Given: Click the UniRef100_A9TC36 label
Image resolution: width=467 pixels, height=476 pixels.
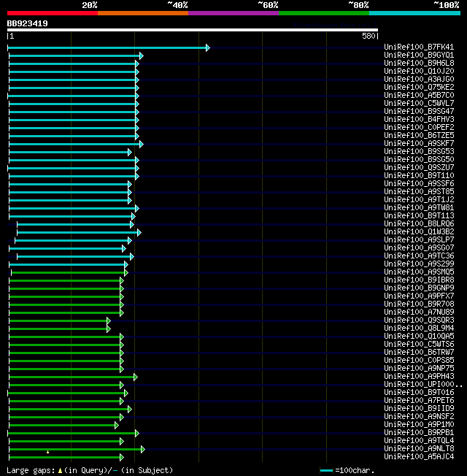Looking at the screenshot, I should tap(419, 256).
